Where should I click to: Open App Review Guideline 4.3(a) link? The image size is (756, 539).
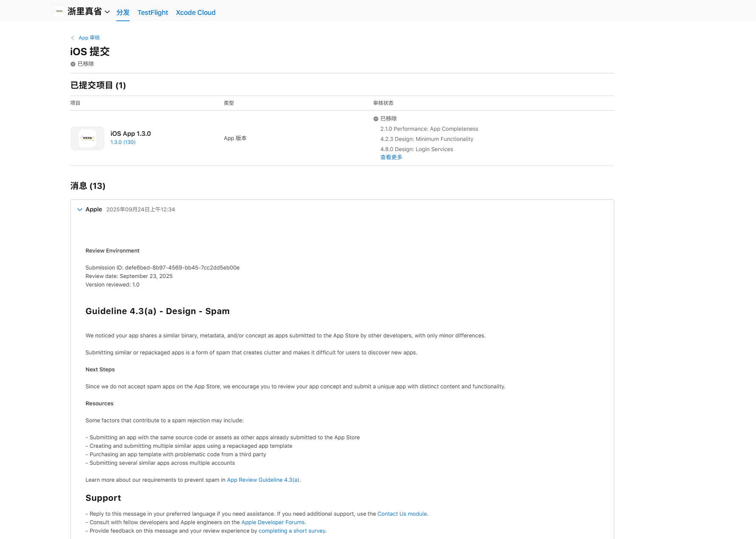click(263, 480)
